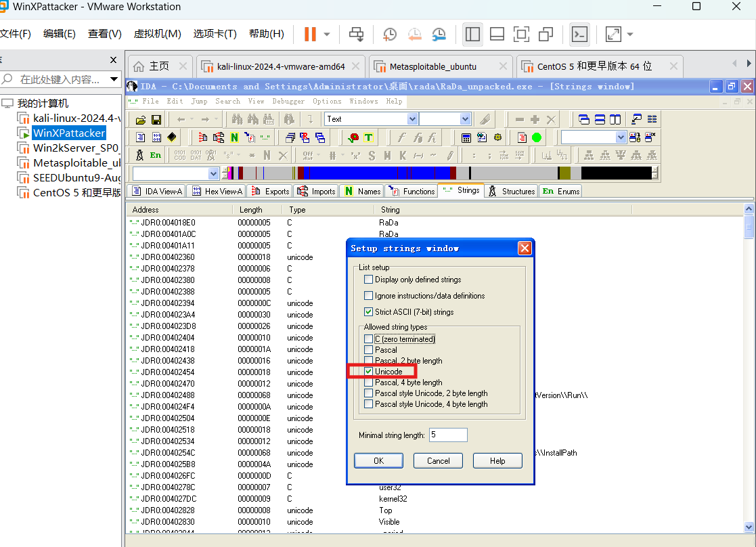Expand the dropdown left of the navigation band
Screen dimensions: 756x547
click(x=213, y=173)
